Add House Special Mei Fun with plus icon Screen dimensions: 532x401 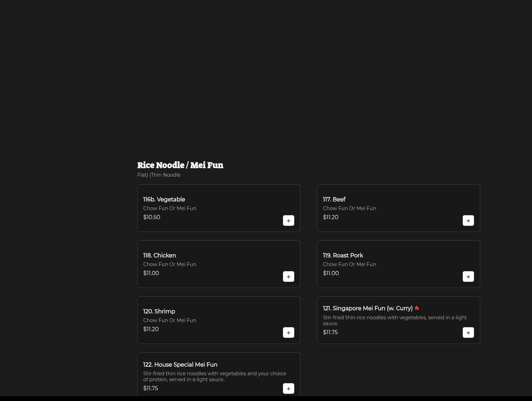(x=288, y=388)
